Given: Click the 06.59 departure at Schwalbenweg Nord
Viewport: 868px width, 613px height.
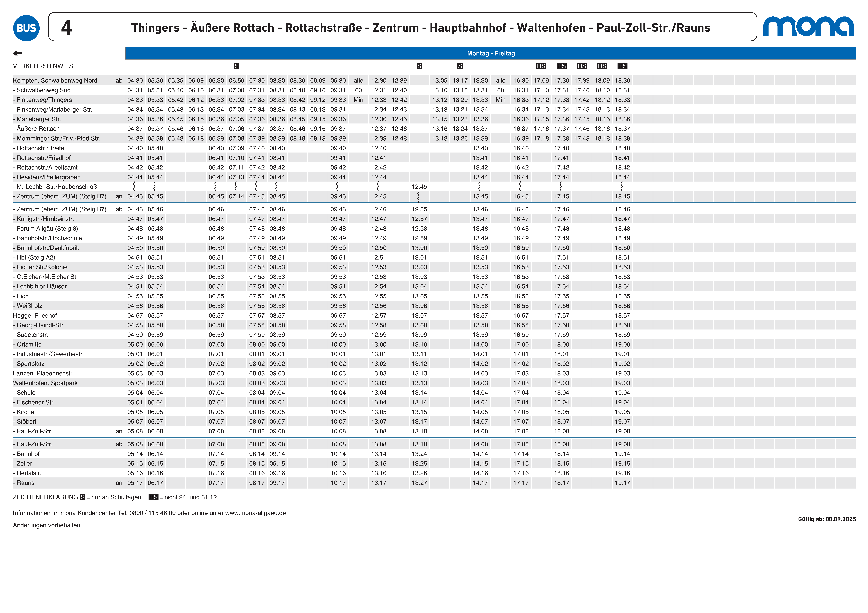Looking at the screenshot, I should click(x=237, y=81).
